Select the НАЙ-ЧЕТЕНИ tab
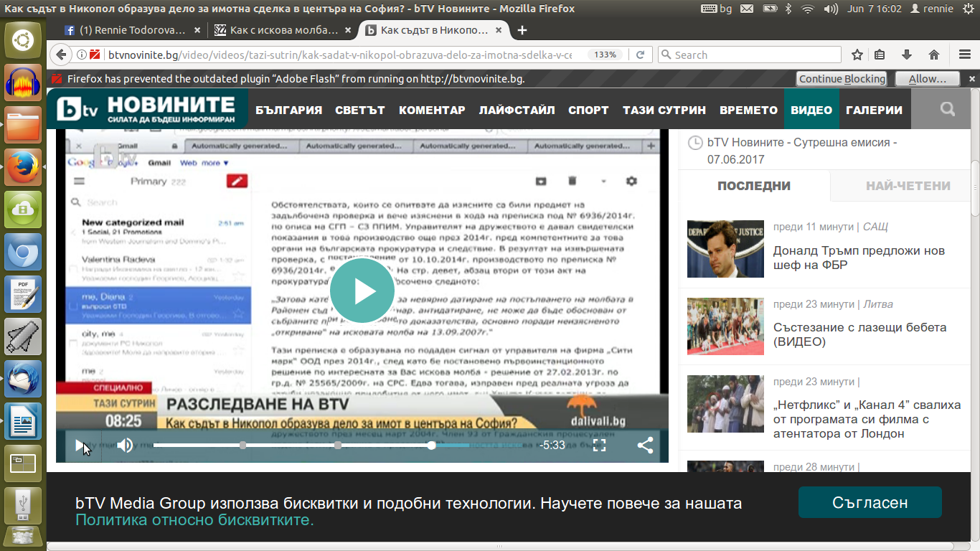Viewport: 980px width, 551px height. pos(908,186)
